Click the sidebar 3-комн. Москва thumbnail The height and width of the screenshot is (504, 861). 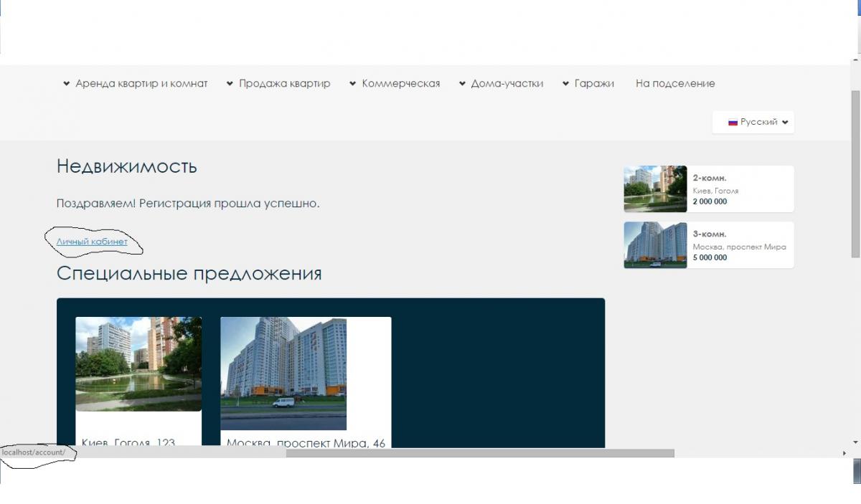pos(655,245)
